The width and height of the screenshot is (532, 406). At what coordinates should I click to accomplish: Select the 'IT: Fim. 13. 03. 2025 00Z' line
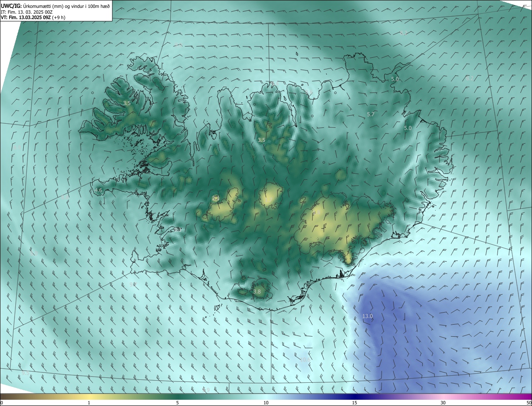27,12
